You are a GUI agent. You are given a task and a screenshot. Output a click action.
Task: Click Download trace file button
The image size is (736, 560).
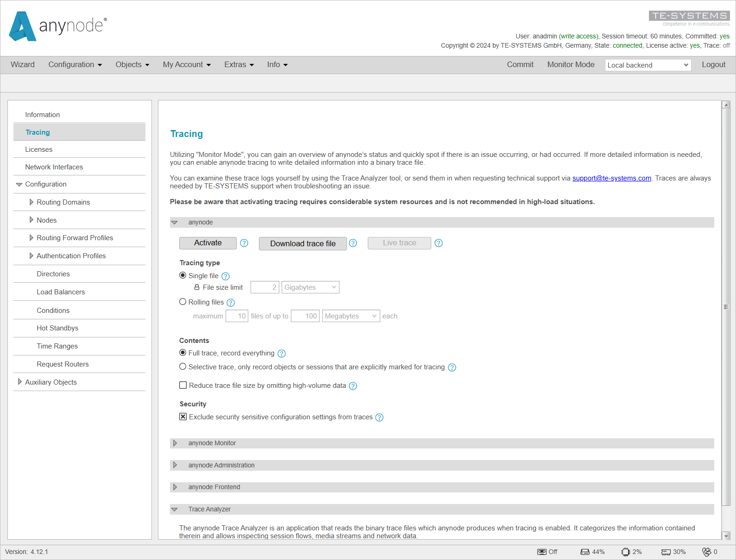coord(303,243)
